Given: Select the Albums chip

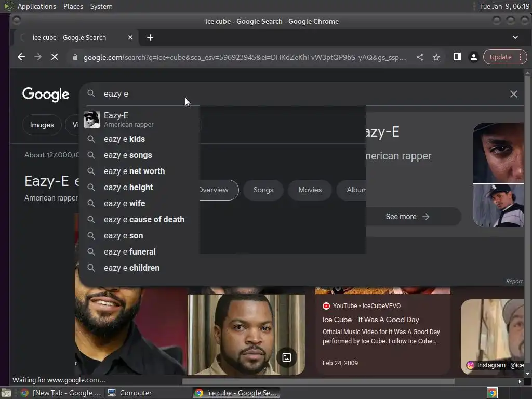Looking at the screenshot, I should 352,190.
